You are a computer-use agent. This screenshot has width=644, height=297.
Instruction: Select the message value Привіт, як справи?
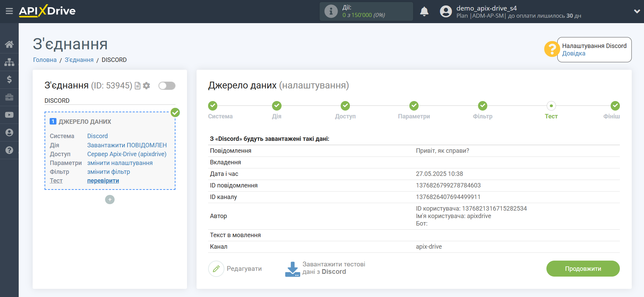point(442,151)
